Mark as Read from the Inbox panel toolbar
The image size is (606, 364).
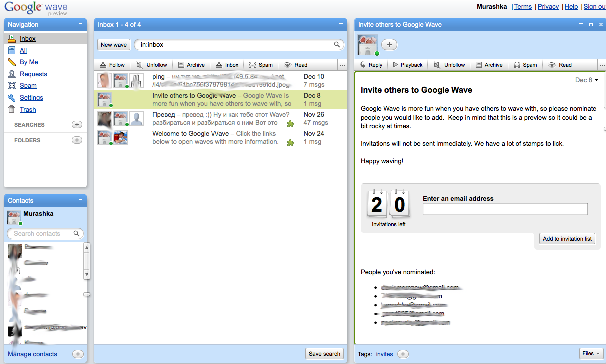(x=296, y=65)
